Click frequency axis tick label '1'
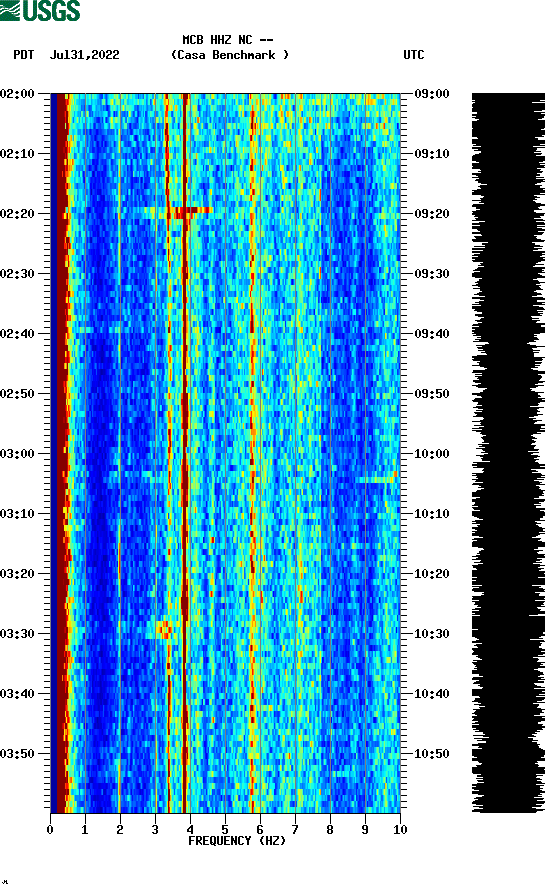 pos(85,830)
